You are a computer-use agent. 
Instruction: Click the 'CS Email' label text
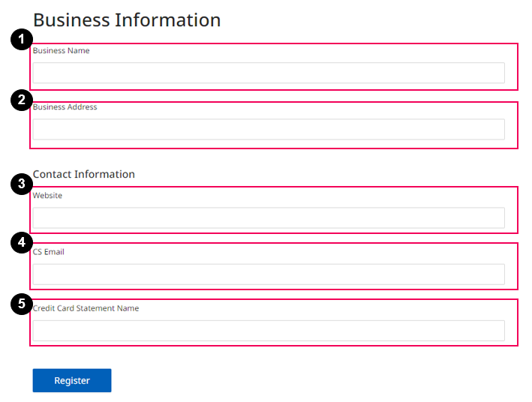49,252
